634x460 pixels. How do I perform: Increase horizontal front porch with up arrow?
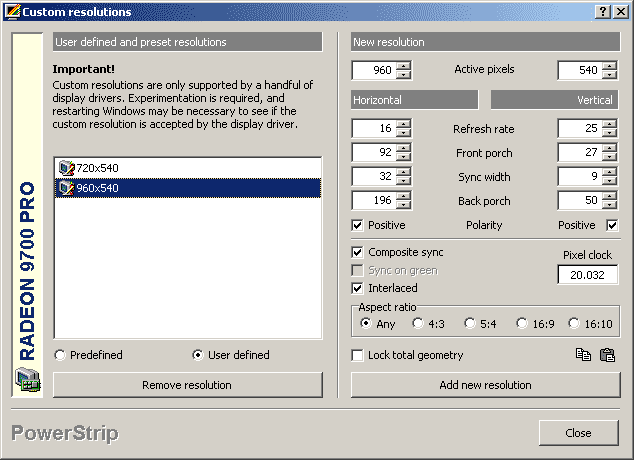tap(403, 148)
